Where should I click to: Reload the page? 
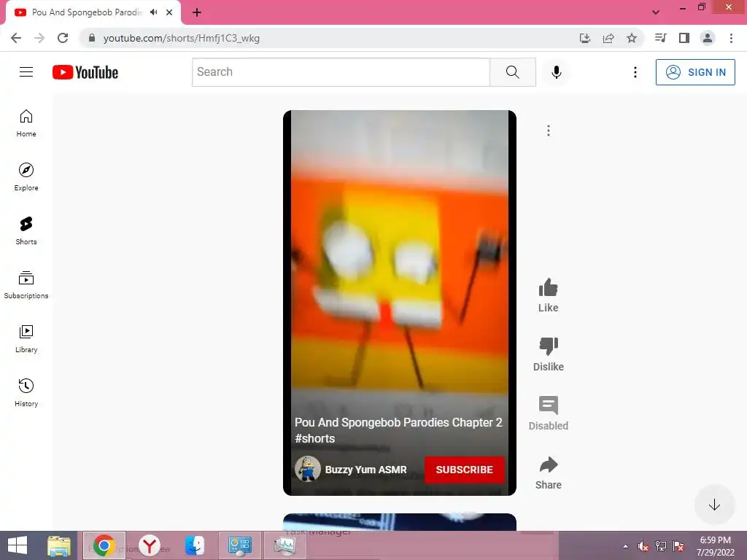pyautogui.click(x=63, y=38)
